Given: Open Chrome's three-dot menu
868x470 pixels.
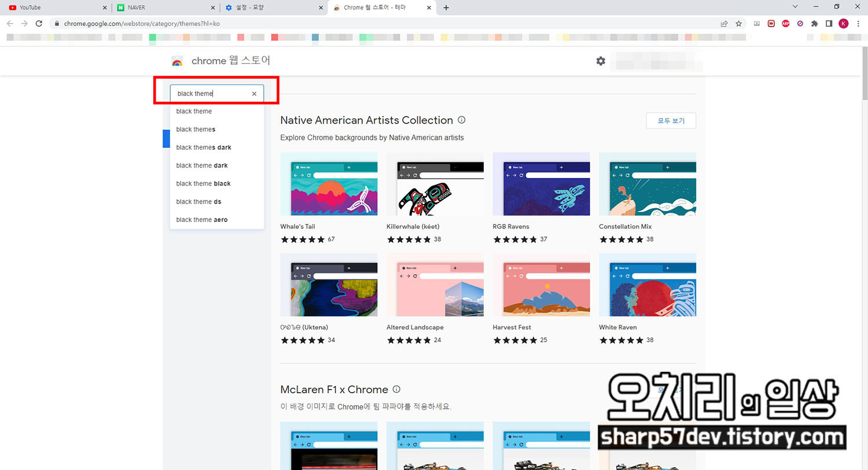Looking at the screenshot, I should point(858,24).
